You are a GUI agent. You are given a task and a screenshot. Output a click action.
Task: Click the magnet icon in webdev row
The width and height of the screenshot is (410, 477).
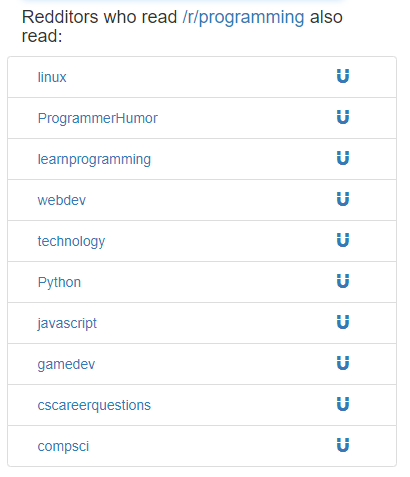[x=343, y=199]
